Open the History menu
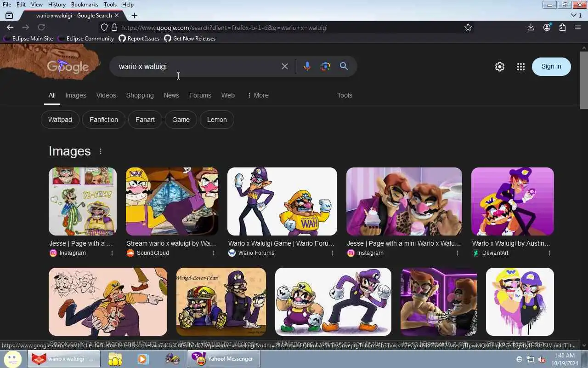 pos(57,5)
